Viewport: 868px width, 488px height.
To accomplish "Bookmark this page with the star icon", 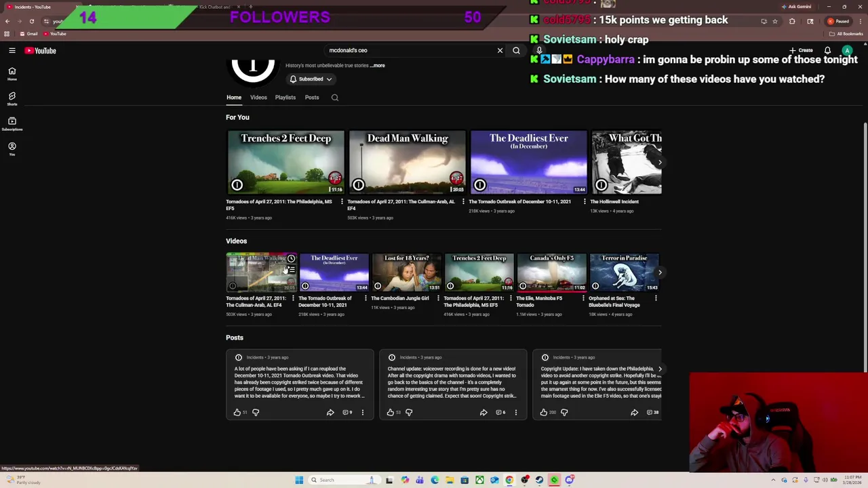I will pos(775,21).
